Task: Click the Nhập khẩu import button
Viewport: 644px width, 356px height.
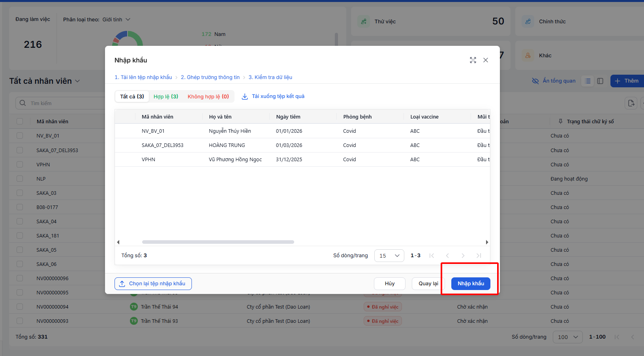Action: (x=471, y=284)
